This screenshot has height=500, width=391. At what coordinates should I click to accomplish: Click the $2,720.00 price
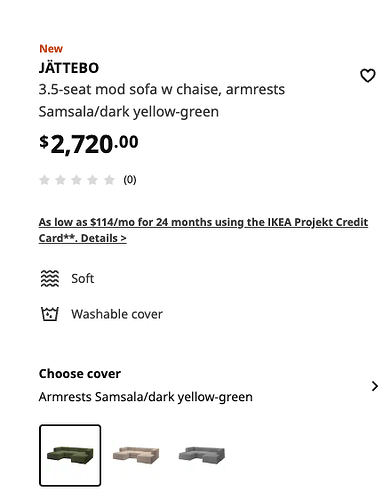coord(89,144)
